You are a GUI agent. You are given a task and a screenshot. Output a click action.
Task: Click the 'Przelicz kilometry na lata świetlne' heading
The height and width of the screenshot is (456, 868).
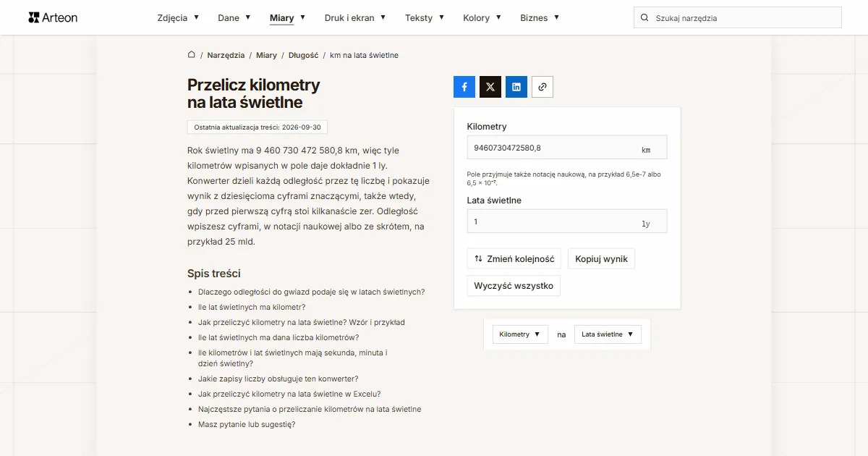253,93
